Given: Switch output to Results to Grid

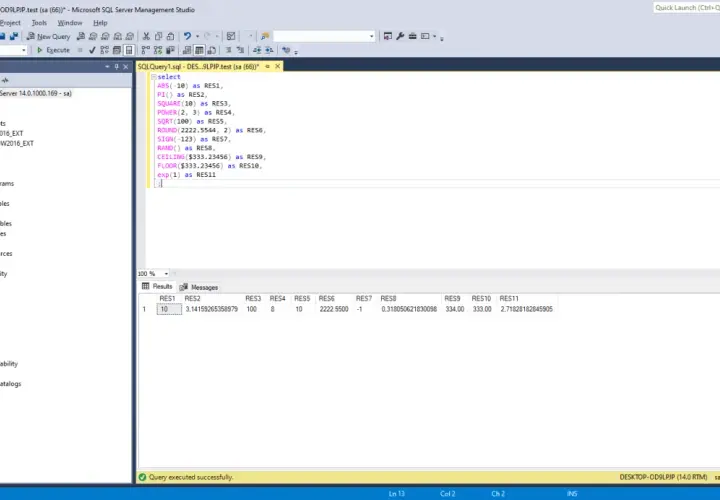Looking at the screenshot, I should click(x=199, y=50).
